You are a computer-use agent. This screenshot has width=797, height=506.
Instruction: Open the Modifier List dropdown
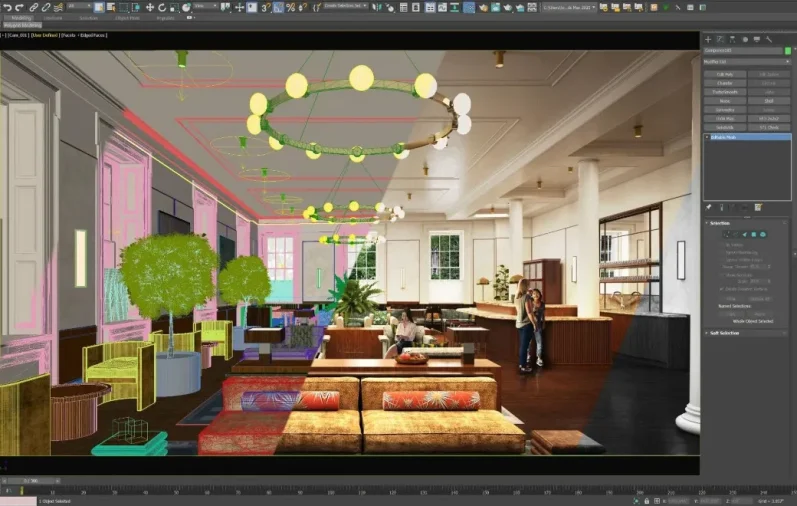pos(746,61)
